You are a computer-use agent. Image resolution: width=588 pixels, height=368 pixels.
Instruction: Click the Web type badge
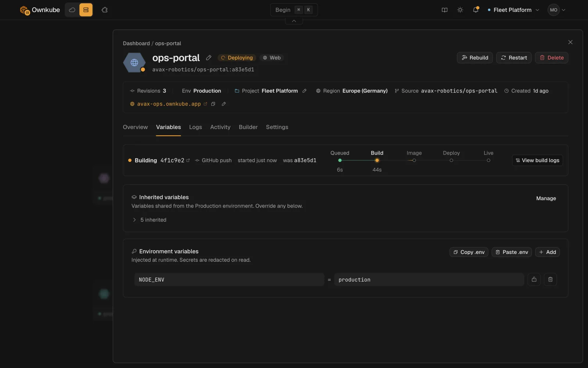coord(272,58)
